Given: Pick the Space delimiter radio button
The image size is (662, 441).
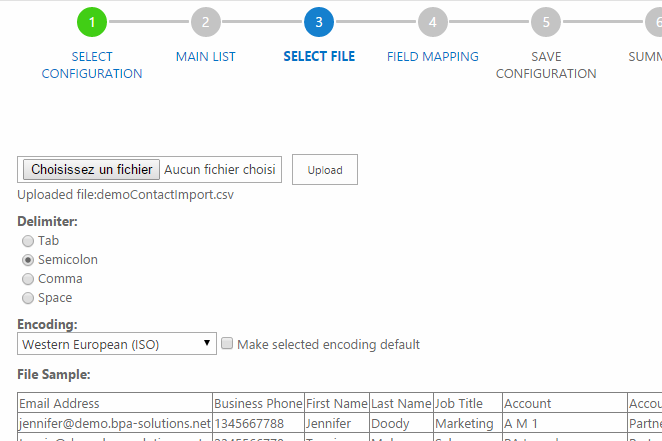Looking at the screenshot, I should (28, 298).
